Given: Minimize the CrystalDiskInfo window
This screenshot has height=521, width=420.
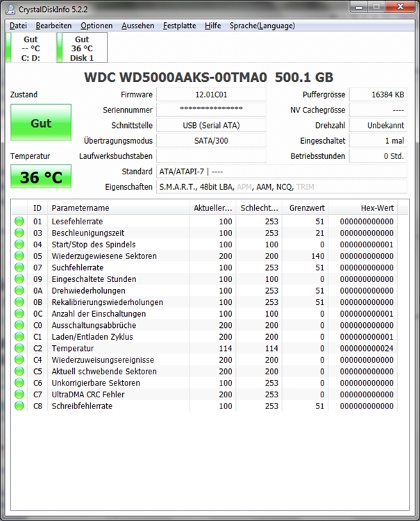Looking at the screenshot, I should (x=360, y=7).
